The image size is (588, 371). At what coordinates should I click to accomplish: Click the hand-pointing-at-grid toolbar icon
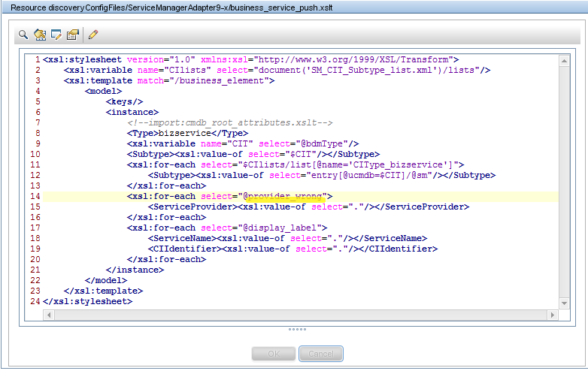[x=40, y=35]
